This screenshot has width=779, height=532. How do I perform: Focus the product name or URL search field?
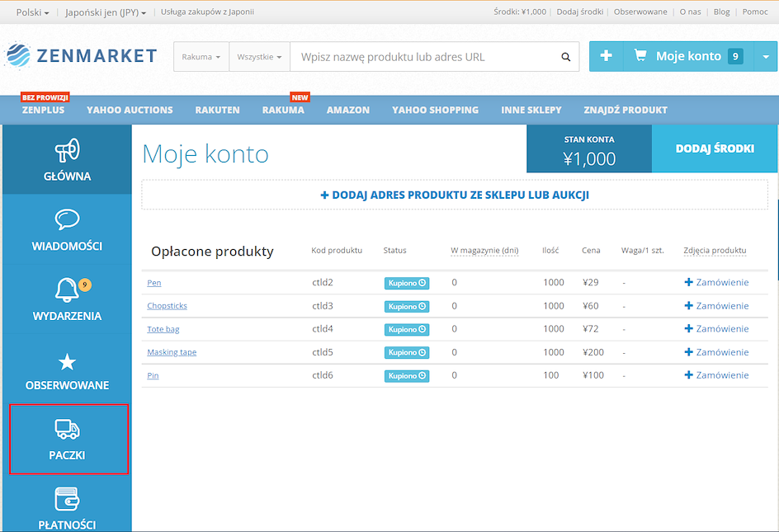pos(427,57)
